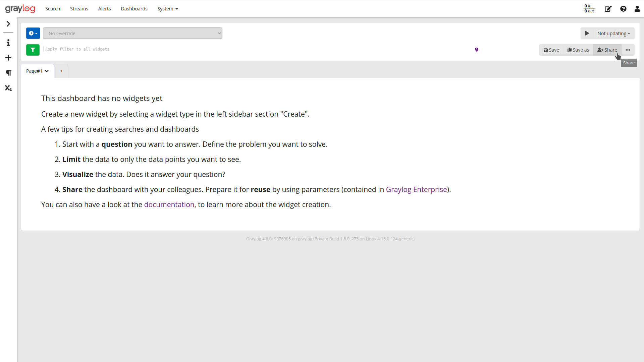Open the documentation link
This screenshot has height=362, width=644.
(169, 204)
